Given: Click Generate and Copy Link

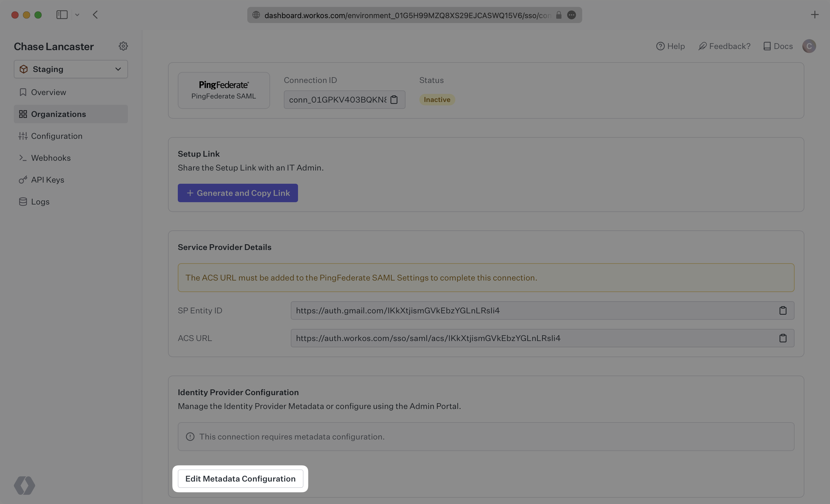Looking at the screenshot, I should pyautogui.click(x=237, y=193).
